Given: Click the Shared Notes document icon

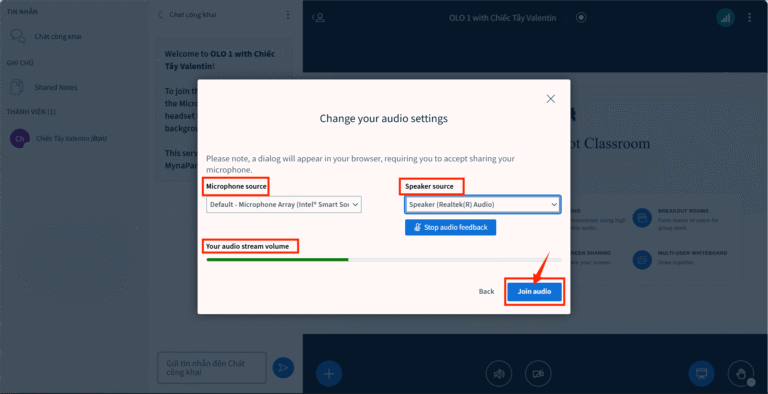Looking at the screenshot, I should tap(17, 87).
